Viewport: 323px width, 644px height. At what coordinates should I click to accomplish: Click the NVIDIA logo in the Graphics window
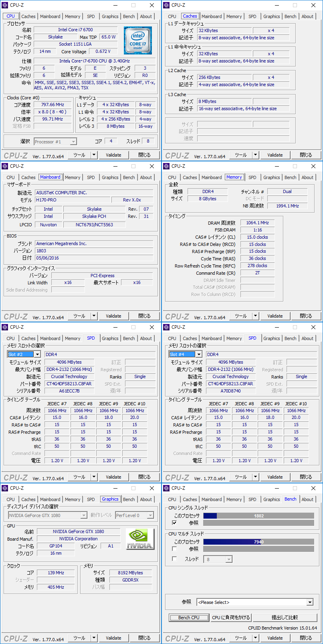point(140,539)
